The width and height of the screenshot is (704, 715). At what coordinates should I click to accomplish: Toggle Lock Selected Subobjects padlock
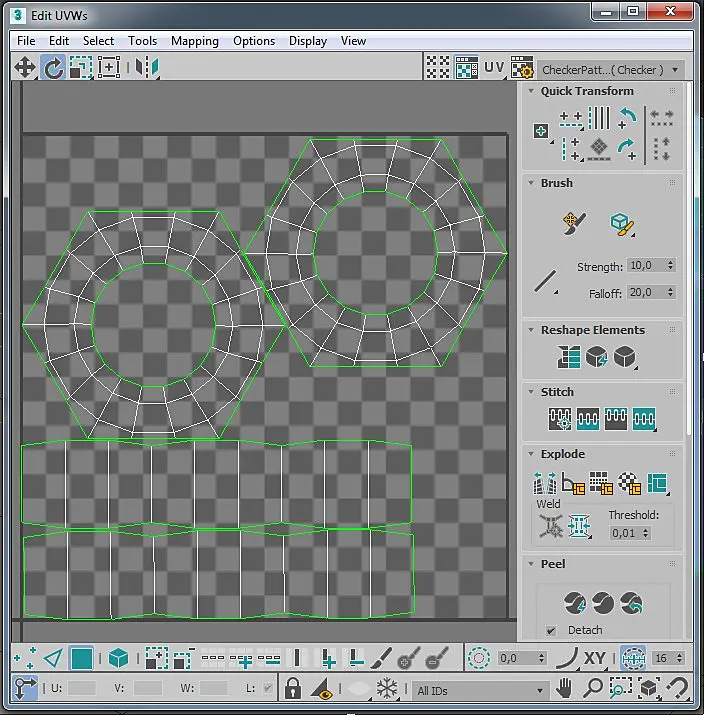[293, 688]
